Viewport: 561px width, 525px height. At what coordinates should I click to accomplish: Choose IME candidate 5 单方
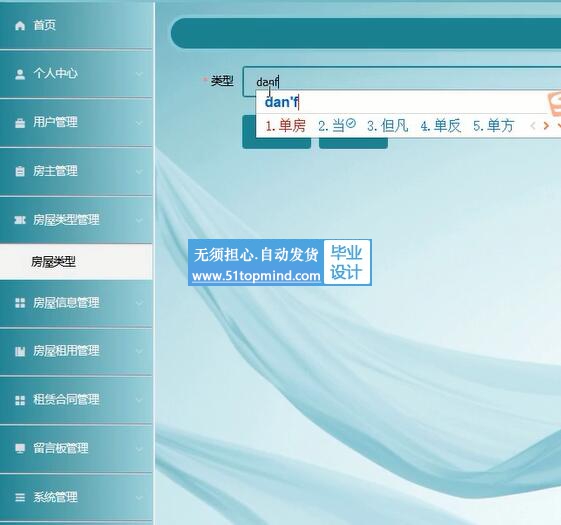tap(493, 126)
